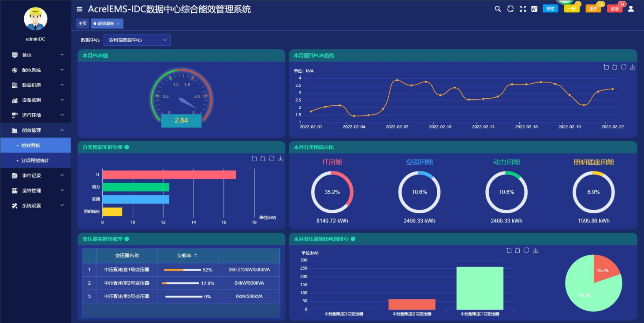This screenshot has height=323, width=644.
Task: Expand the 数据机房 sidebar menu
Action: pos(35,85)
